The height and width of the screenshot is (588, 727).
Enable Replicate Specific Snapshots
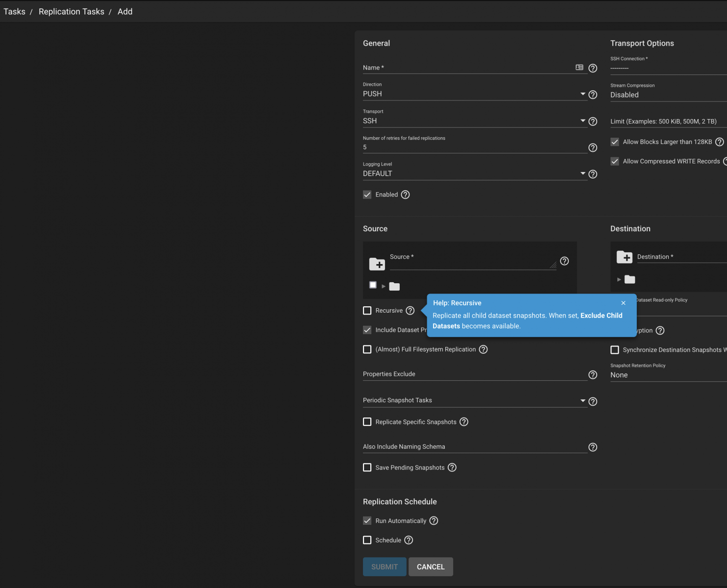(x=367, y=422)
